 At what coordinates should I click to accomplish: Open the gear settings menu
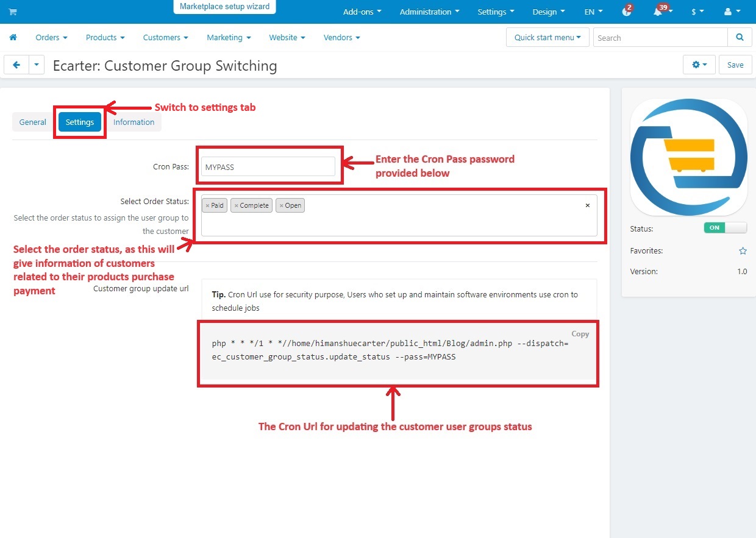pos(699,65)
